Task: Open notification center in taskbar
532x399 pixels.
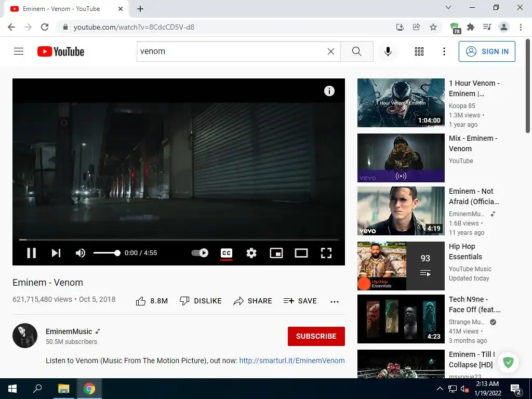Action: coord(516,389)
